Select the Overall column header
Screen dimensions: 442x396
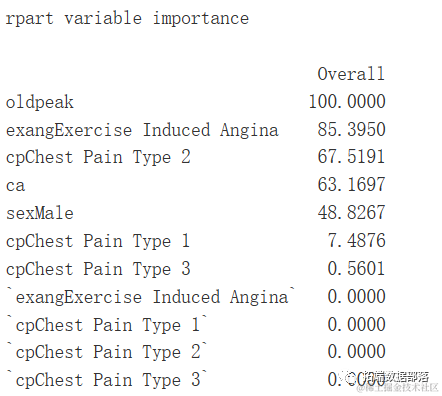[351, 74]
